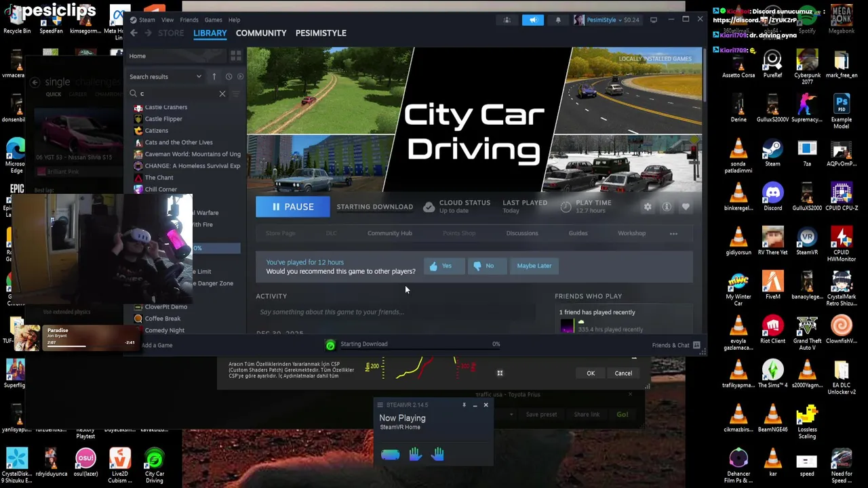Click the SteamVR right controller hand icon
Screen dimensions: 868x488
coord(437,455)
